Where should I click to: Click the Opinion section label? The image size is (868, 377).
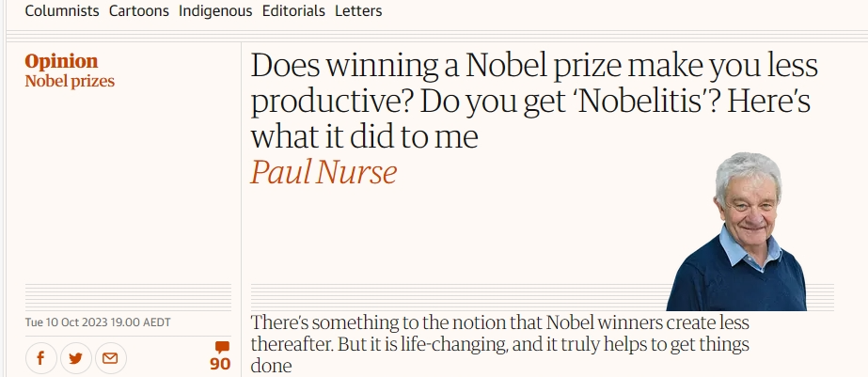61,60
